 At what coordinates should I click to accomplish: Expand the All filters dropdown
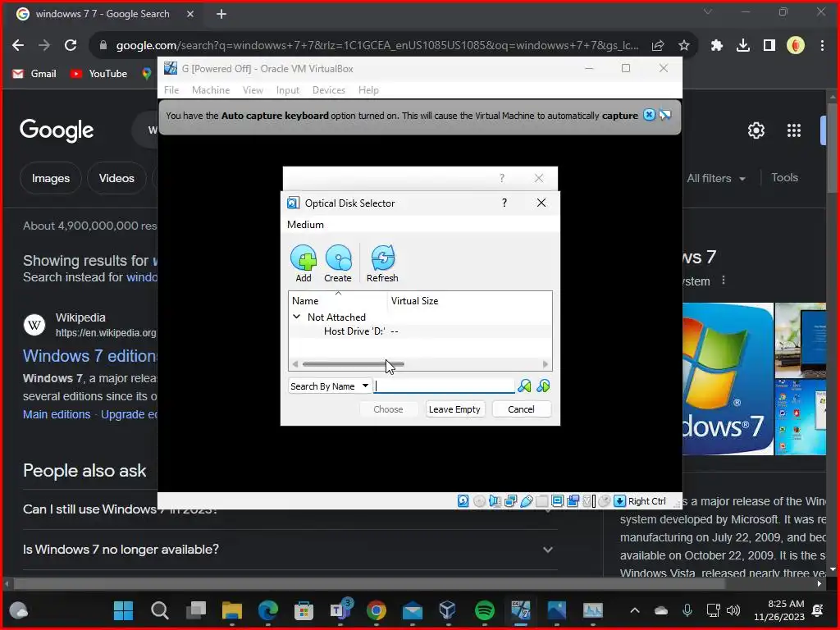716,178
